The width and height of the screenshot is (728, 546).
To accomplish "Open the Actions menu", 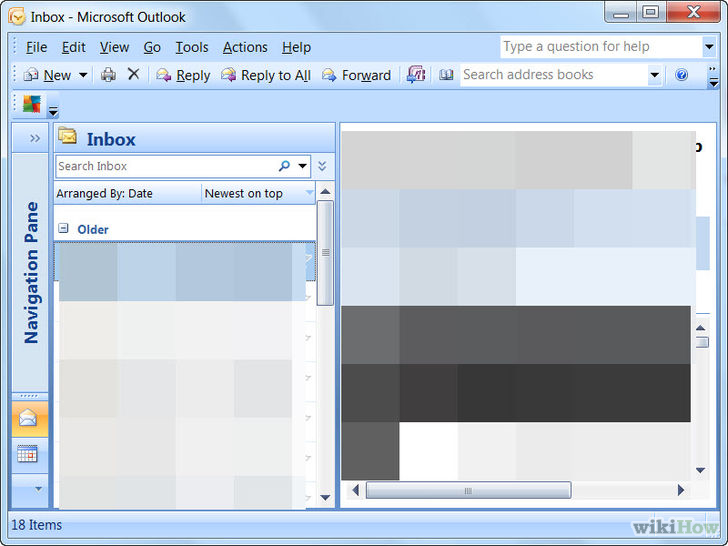I will (245, 47).
